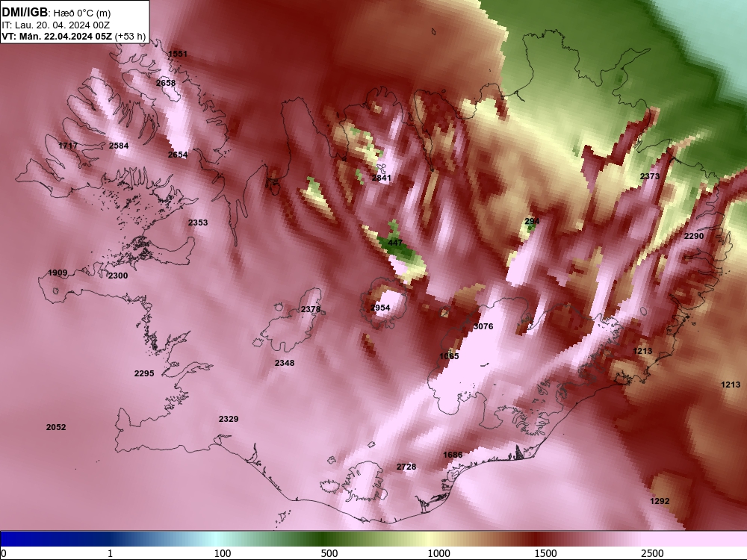Image resolution: width=747 pixels, height=560 pixels.
Task: Click the 2373 map value
Action: (650, 176)
